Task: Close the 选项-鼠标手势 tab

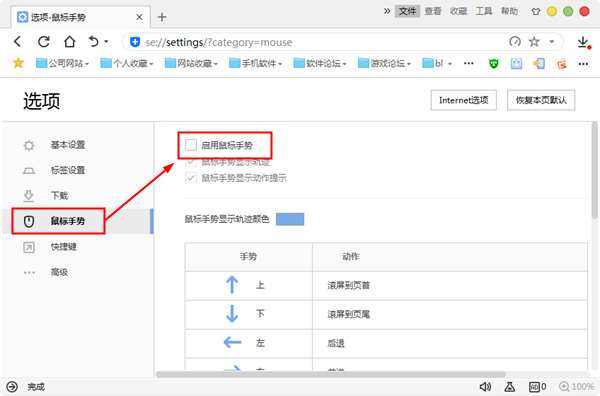Action: [x=139, y=17]
